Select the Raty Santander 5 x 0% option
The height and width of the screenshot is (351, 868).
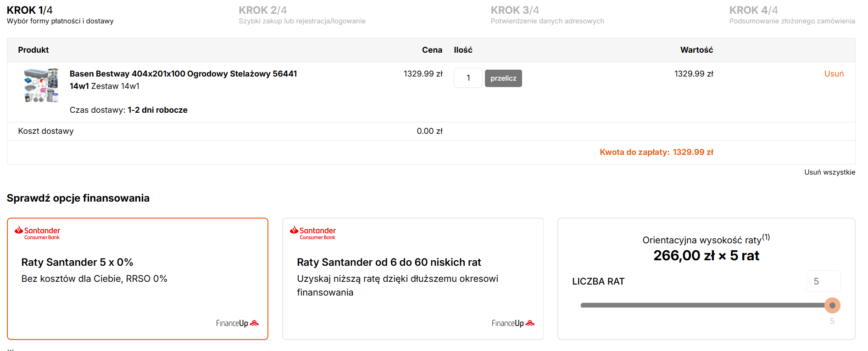coord(77,262)
